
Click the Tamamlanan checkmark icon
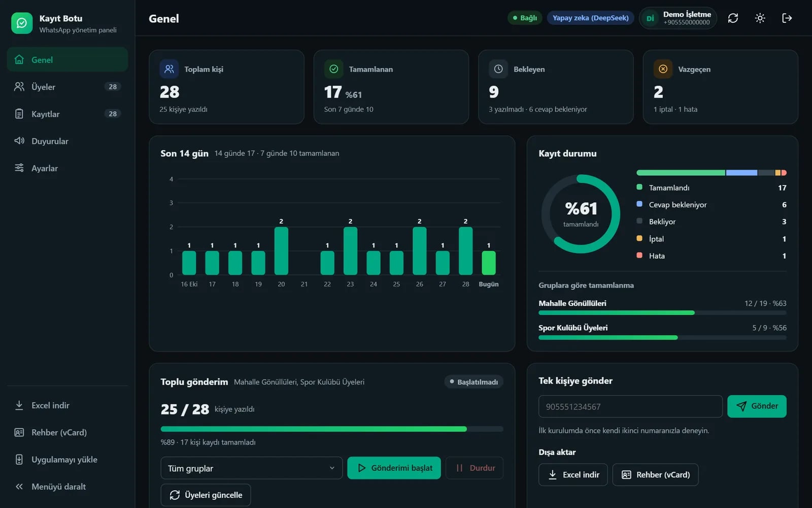click(x=333, y=69)
